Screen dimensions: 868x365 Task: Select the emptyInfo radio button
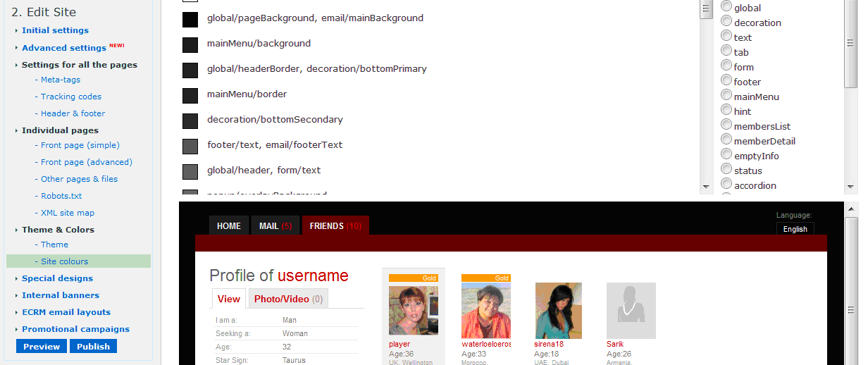(726, 154)
